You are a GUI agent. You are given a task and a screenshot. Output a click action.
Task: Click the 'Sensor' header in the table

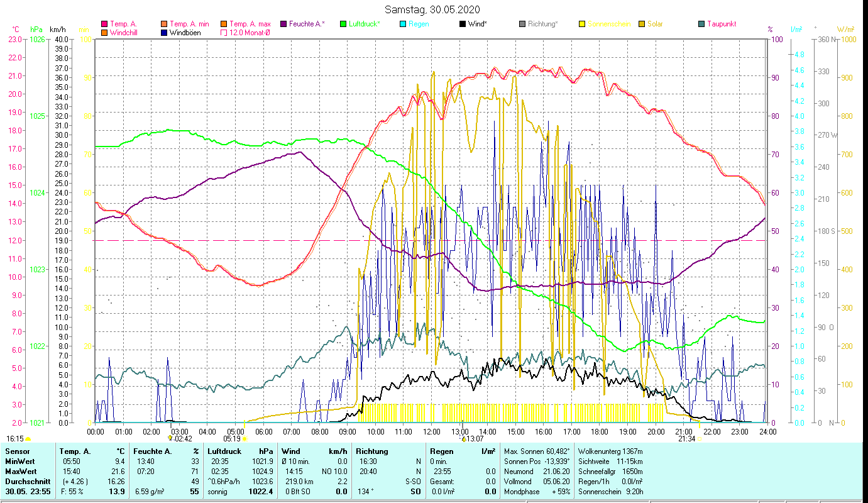coord(16,451)
